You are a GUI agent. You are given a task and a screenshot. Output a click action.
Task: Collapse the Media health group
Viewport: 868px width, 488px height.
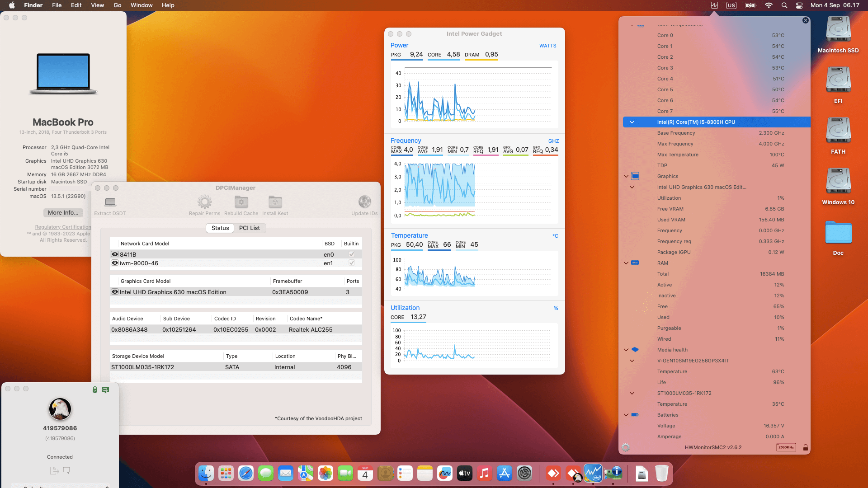tap(626, 350)
